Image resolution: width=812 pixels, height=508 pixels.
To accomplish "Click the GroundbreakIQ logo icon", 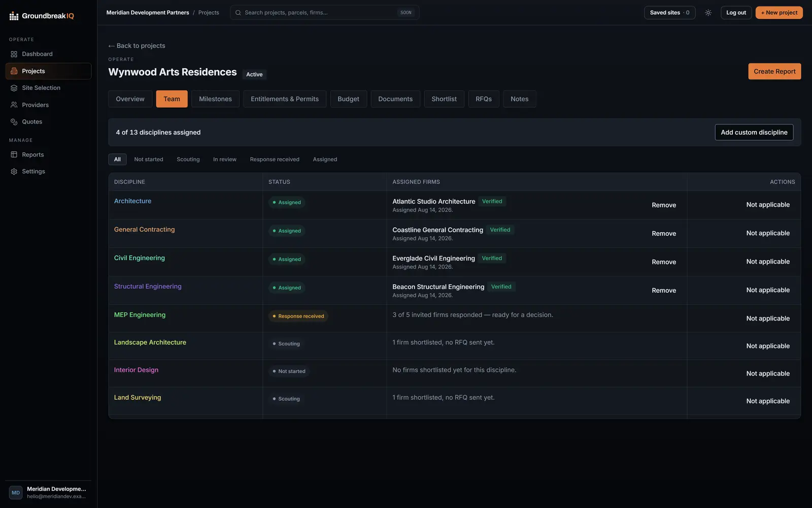I will [x=14, y=16].
